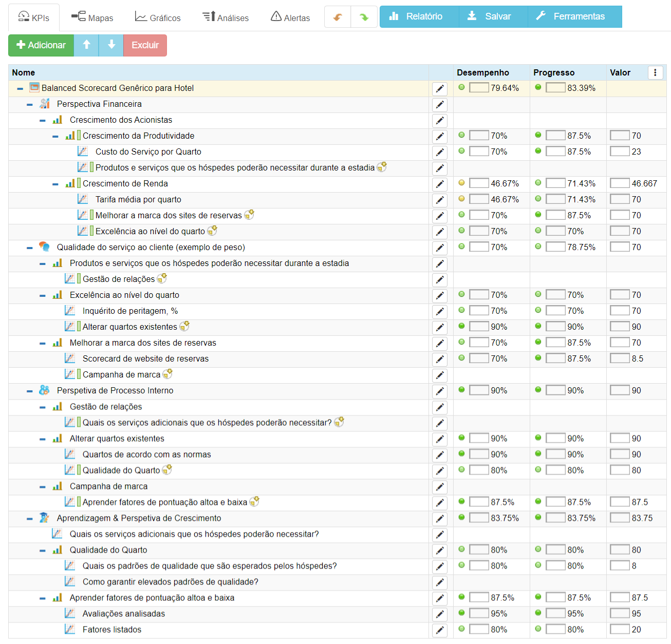Click the green status light for Avaliações analisadas
The image size is (671, 644).
[x=461, y=613]
